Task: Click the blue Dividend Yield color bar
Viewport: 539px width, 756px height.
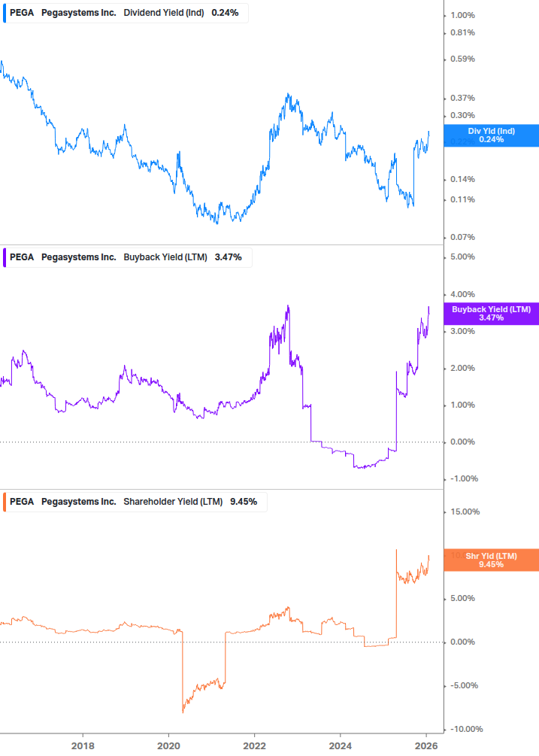Action: [5, 13]
